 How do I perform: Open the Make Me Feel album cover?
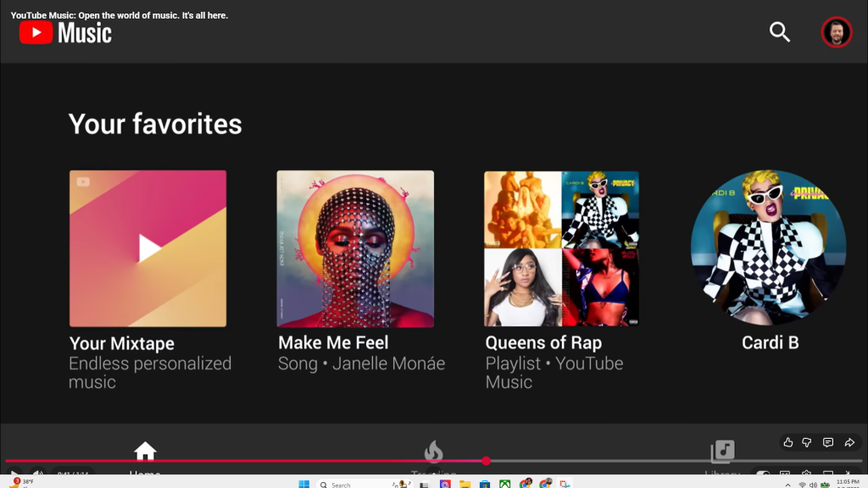click(355, 248)
